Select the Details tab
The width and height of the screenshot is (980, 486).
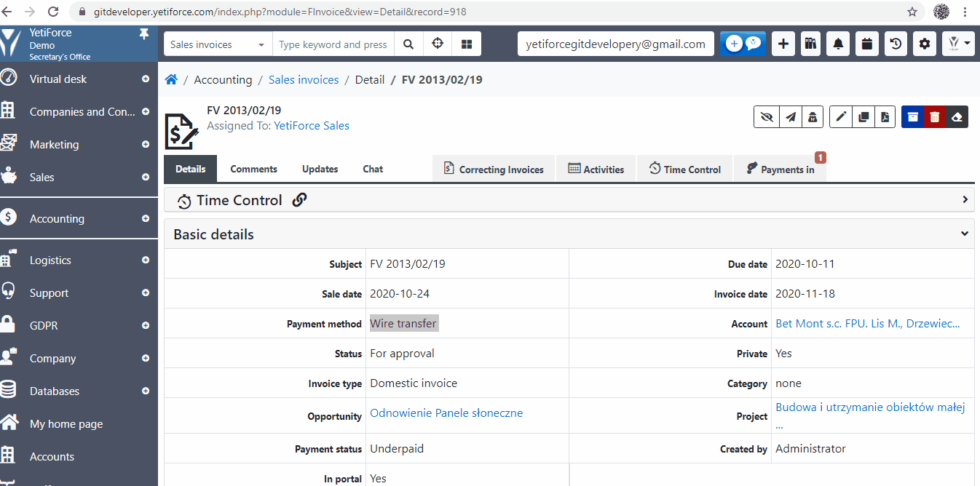point(190,169)
